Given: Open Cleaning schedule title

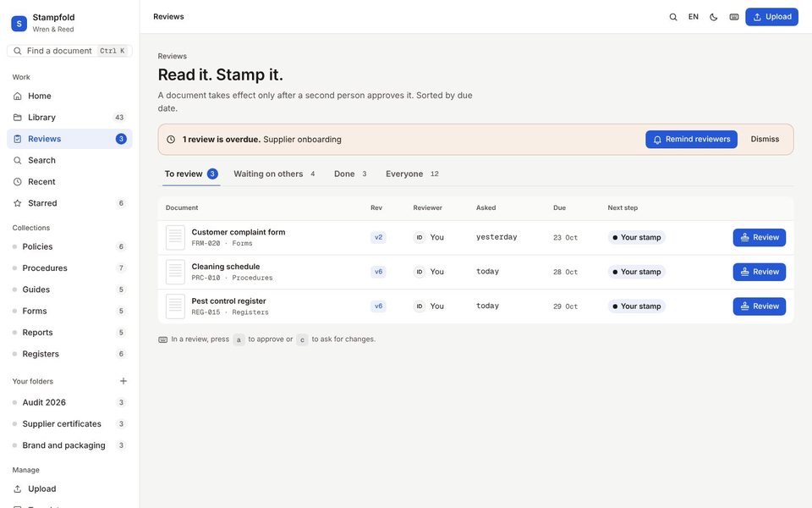Looking at the screenshot, I should pyautogui.click(x=226, y=267).
